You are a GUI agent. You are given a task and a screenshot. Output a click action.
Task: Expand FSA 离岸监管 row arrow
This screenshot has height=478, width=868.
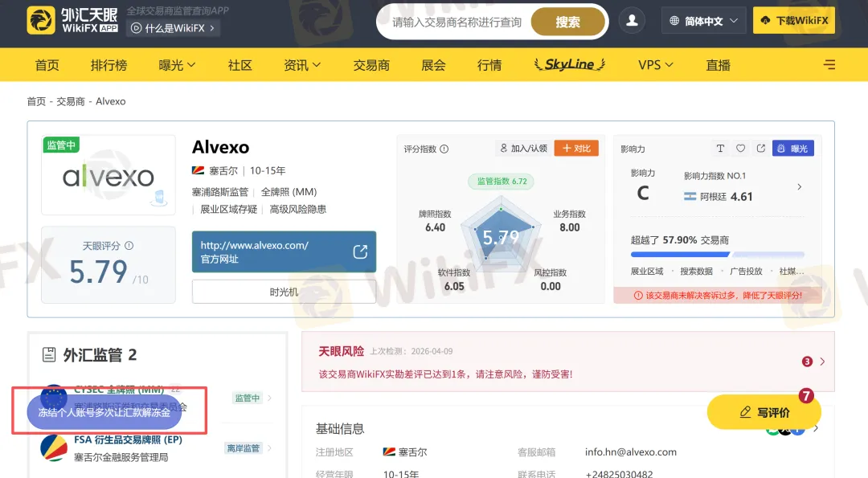[269, 448]
